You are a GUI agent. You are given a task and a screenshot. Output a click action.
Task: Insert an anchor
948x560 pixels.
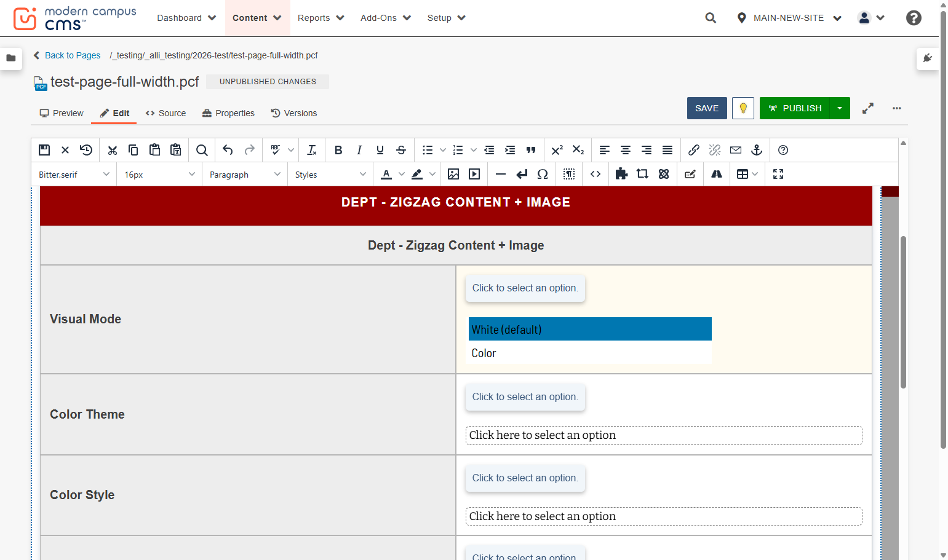757,150
